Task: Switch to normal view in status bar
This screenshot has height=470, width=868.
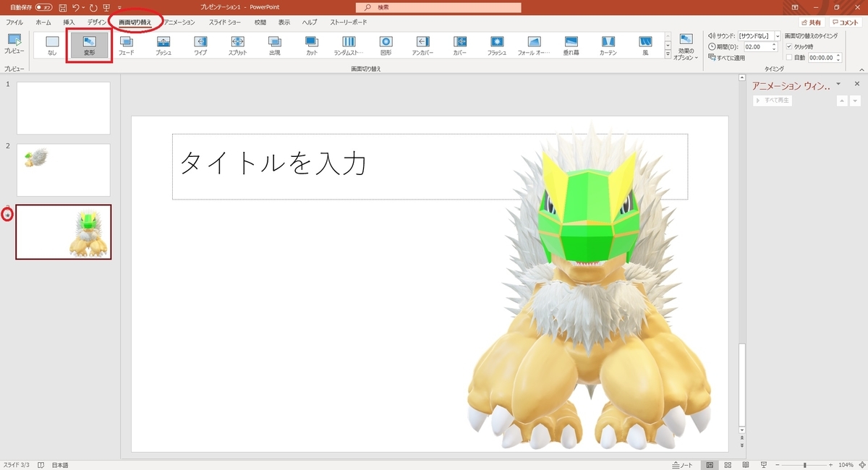Action: (710, 465)
